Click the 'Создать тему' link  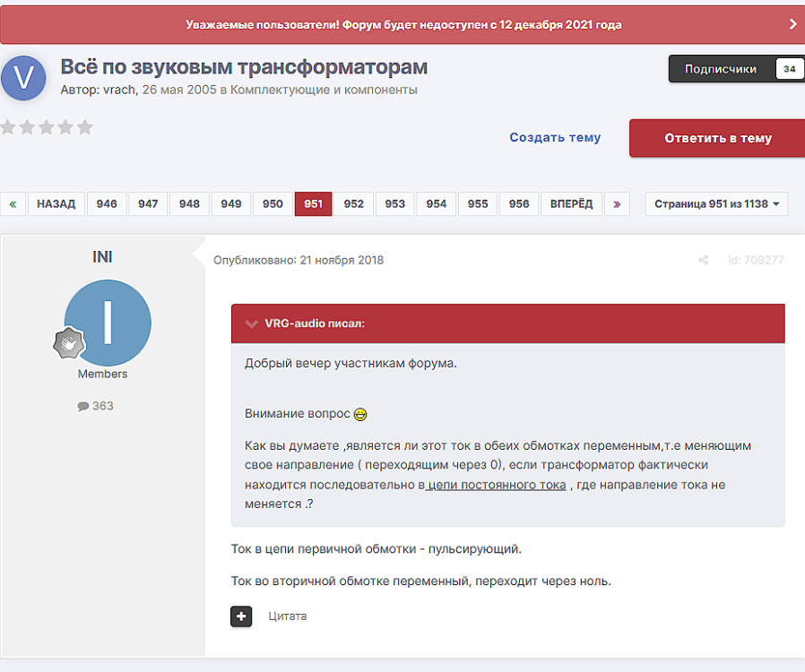coord(555,137)
